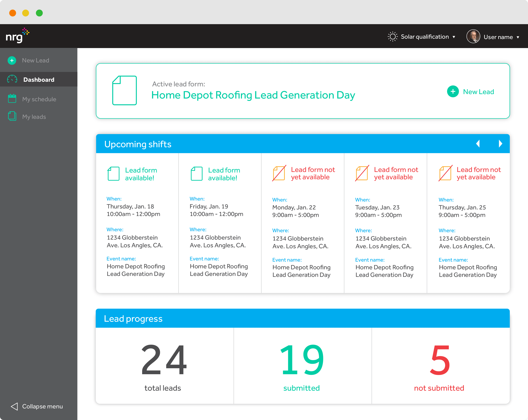Open the Dashboard menu item

(39, 79)
